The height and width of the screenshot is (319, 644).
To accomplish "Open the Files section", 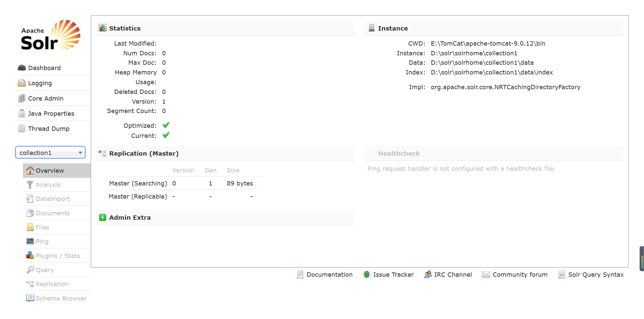I will pyautogui.click(x=42, y=227).
